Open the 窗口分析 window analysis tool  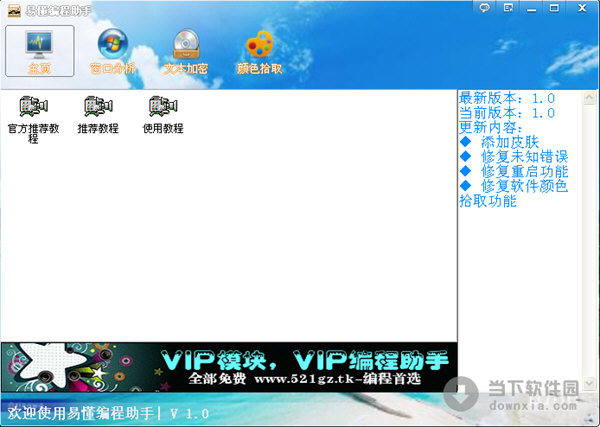coord(112,52)
